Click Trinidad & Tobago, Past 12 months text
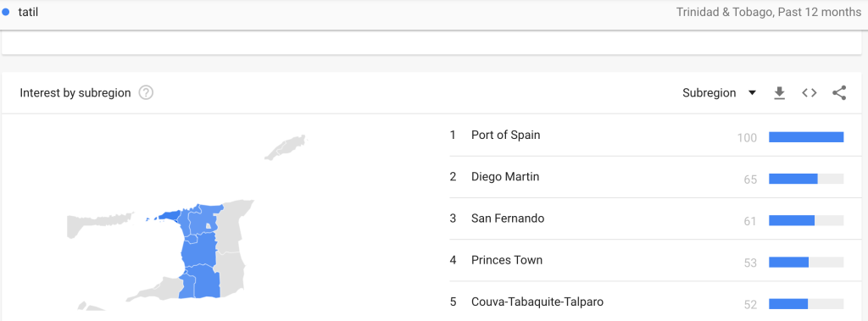 pos(768,12)
